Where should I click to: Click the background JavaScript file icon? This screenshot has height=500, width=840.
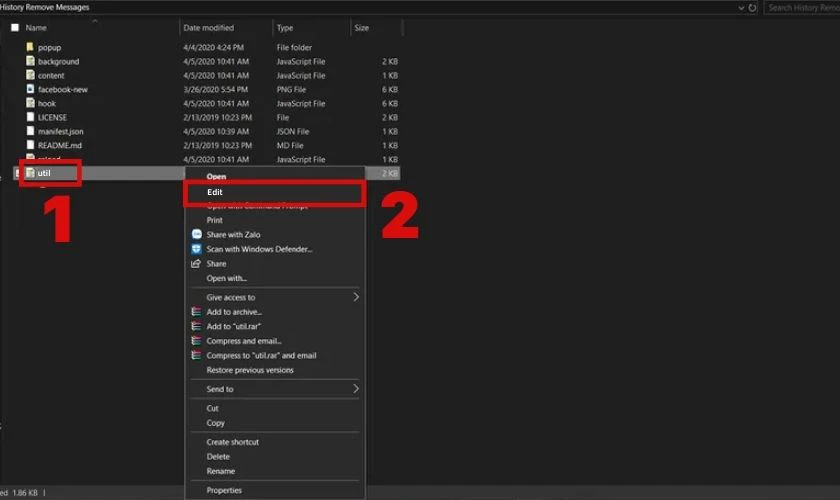[31, 61]
